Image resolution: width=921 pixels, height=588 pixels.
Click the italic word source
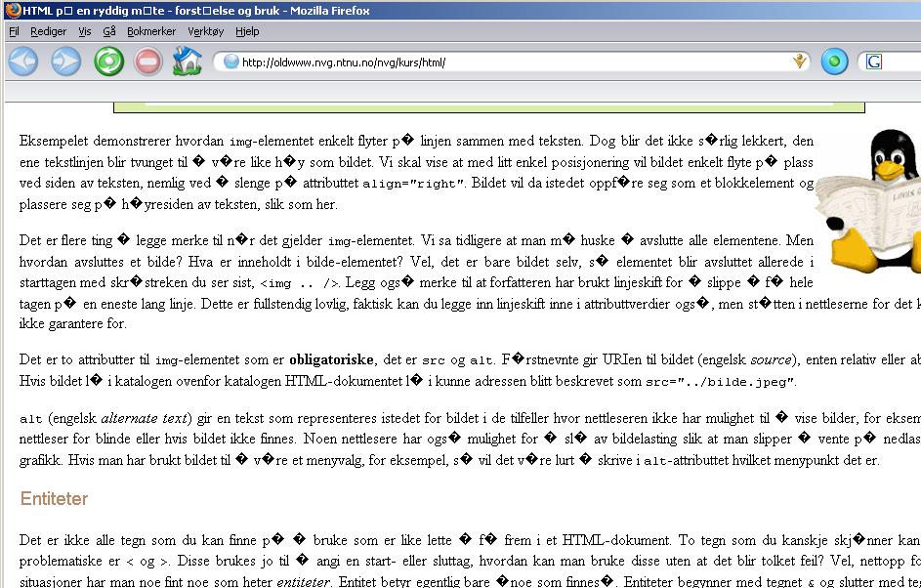coord(771,359)
